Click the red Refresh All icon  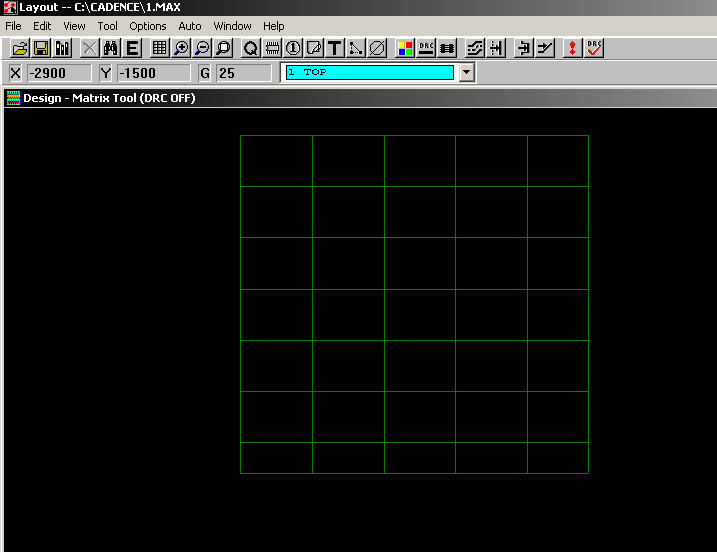(x=572, y=48)
